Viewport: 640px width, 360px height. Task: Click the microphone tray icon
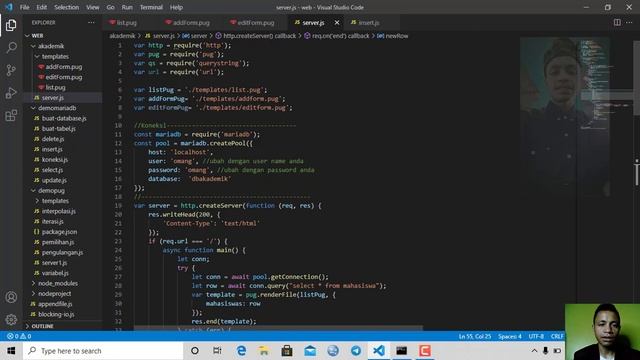[x=545, y=351]
